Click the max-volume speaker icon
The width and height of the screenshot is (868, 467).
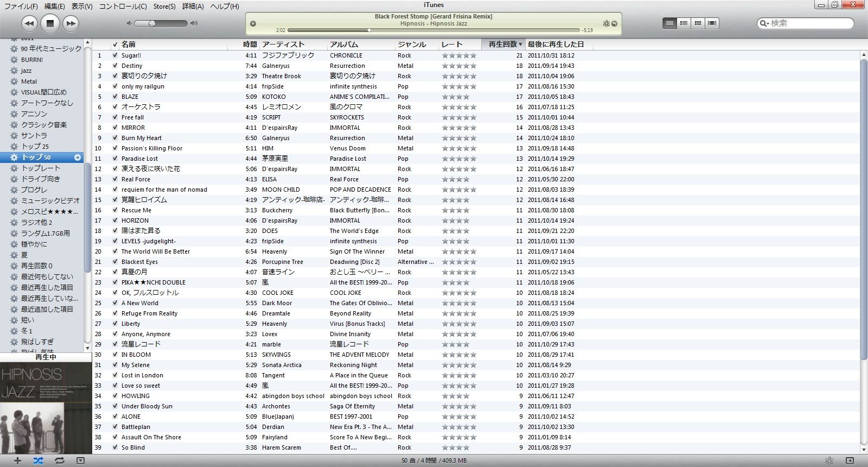pyautogui.click(x=194, y=23)
